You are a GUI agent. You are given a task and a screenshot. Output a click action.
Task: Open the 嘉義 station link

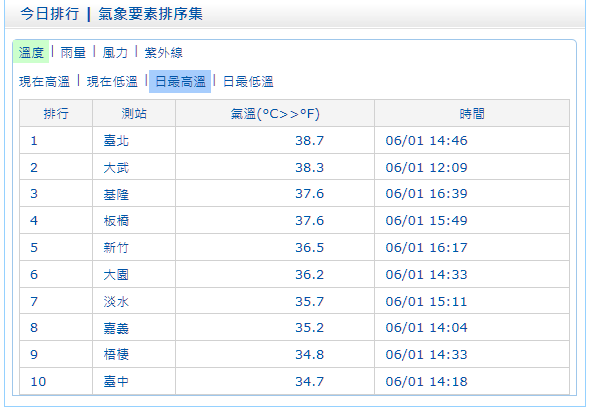pyautogui.click(x=116, y=328)
